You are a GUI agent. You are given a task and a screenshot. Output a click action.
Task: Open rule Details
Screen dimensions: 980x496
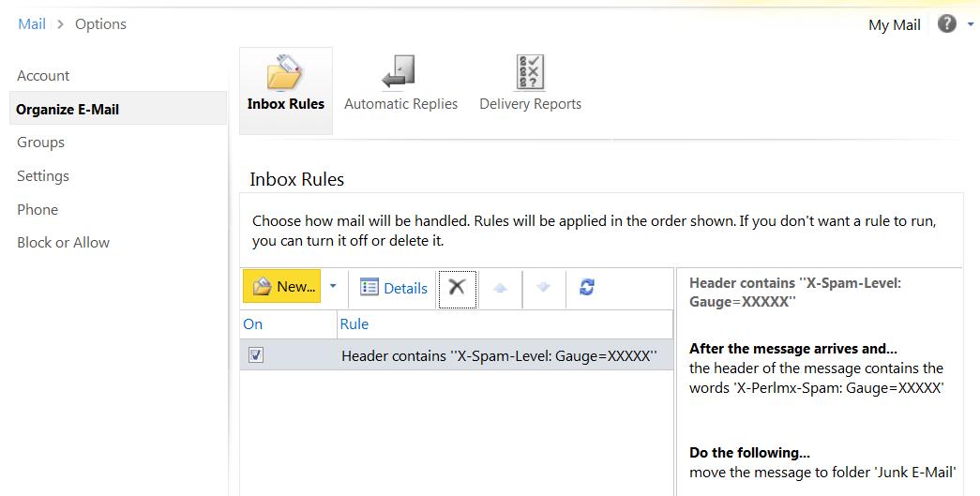pyautogui.click(x=394, y=288)
